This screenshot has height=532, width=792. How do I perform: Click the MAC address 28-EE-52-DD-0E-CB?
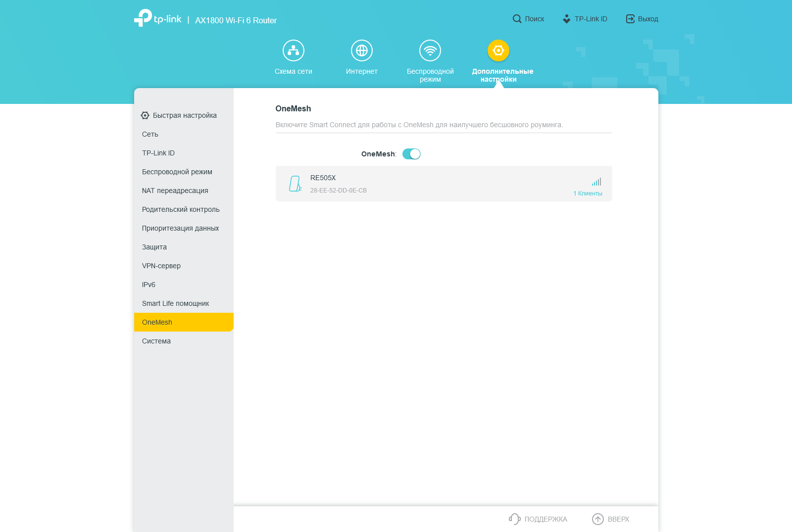coord(339,191)
